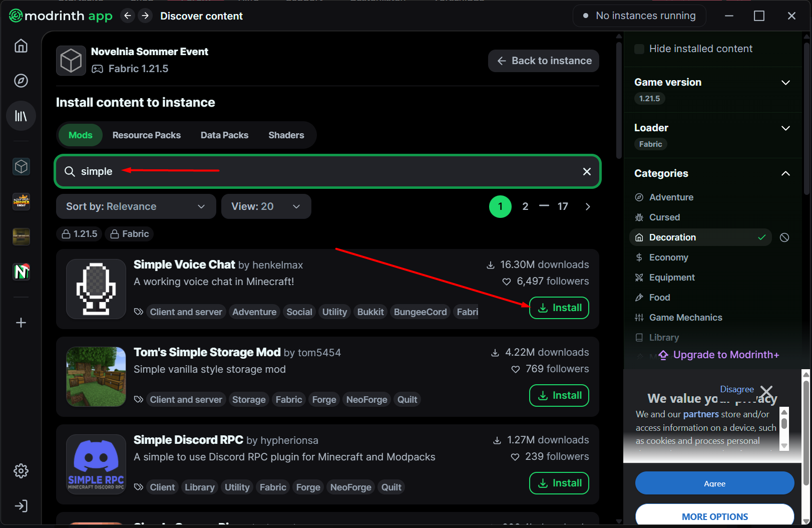Open the View: 20 dropdown
The width and height of the screenshot is (812, 528).
click(266, 206)
